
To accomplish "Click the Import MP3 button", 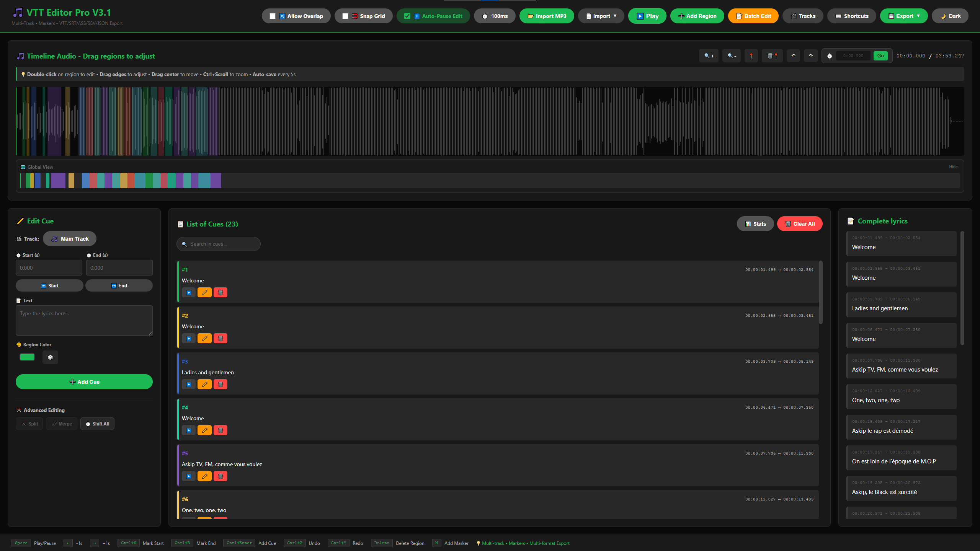I will point(547,16).
